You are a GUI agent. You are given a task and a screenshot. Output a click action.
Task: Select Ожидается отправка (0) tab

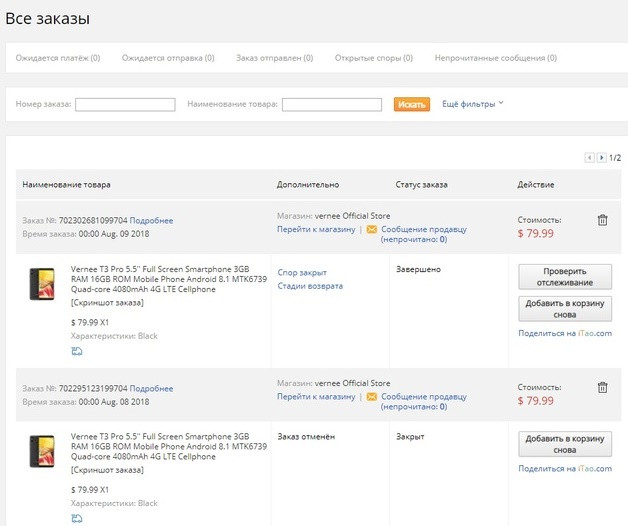(168, 58)
